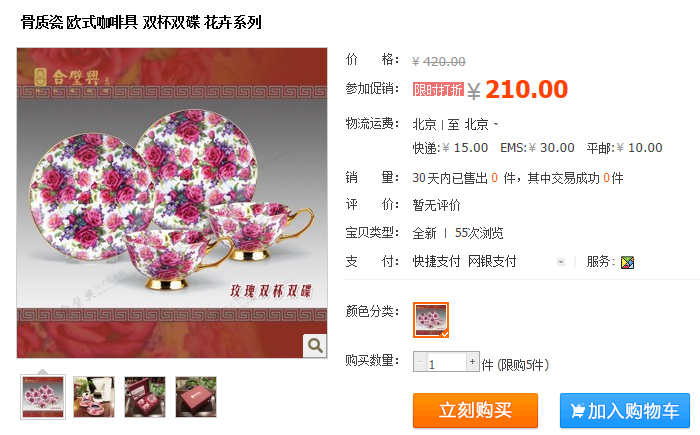The width and height of the screenshot is (700, 435).
Task: Click the main product image of rose cups
Action: point(172,203)
